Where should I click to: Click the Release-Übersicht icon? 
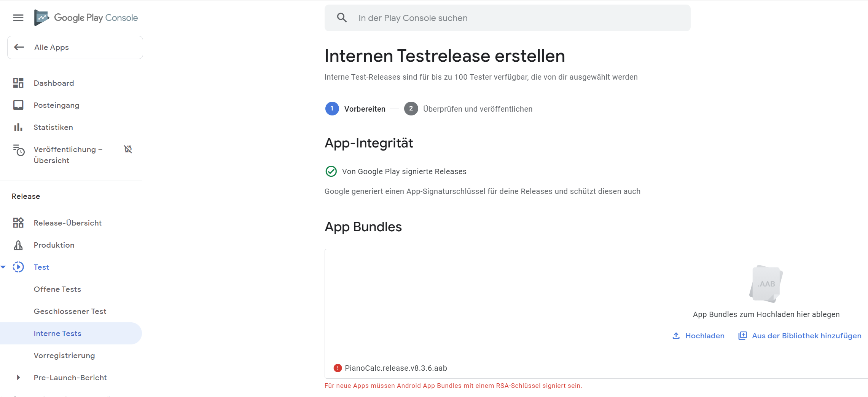tap(18, 223)
